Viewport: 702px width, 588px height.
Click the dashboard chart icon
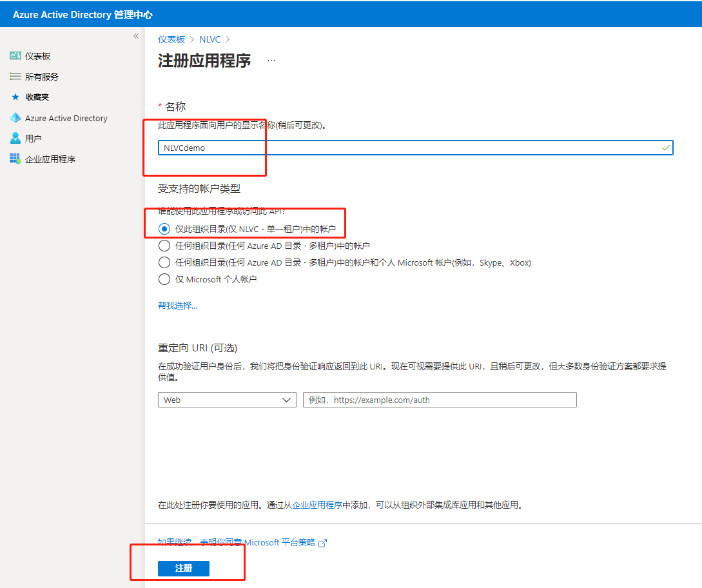[15, 55]
